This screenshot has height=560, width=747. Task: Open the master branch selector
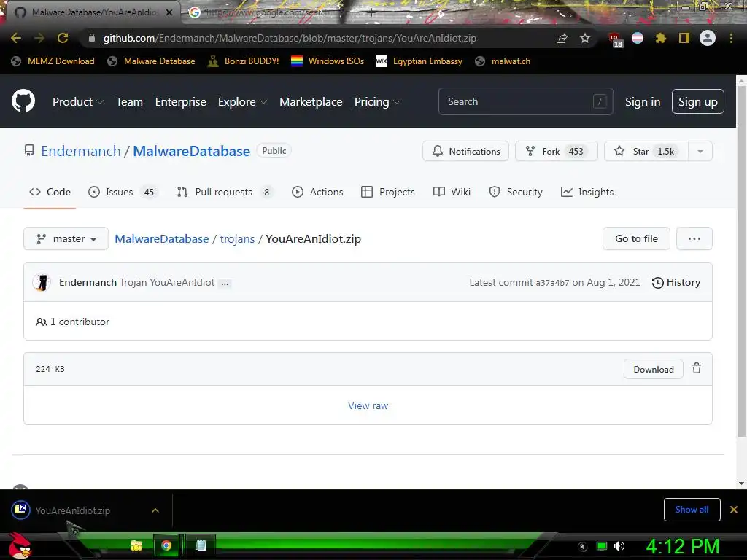(66, 238)
